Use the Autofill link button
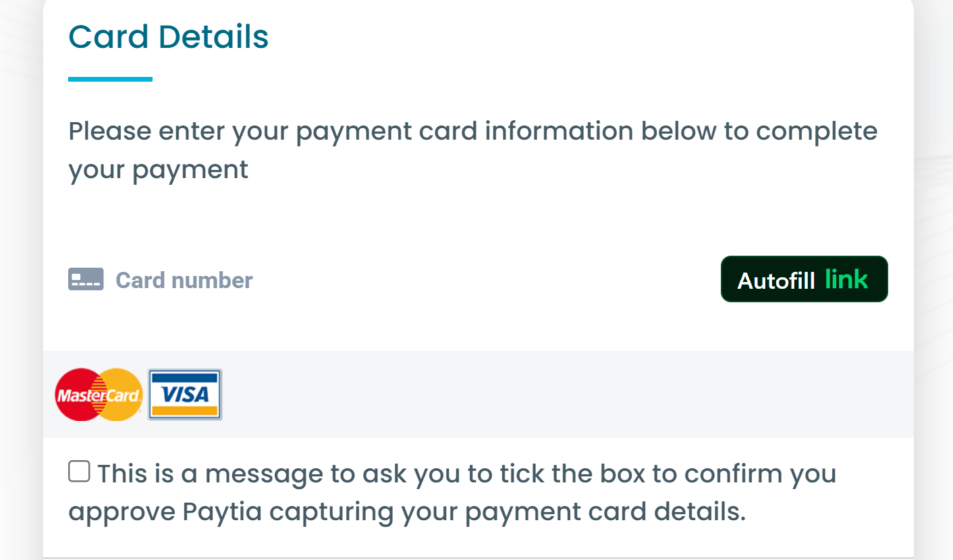Viewport: 953px width, 560px height. pos(805,279)
